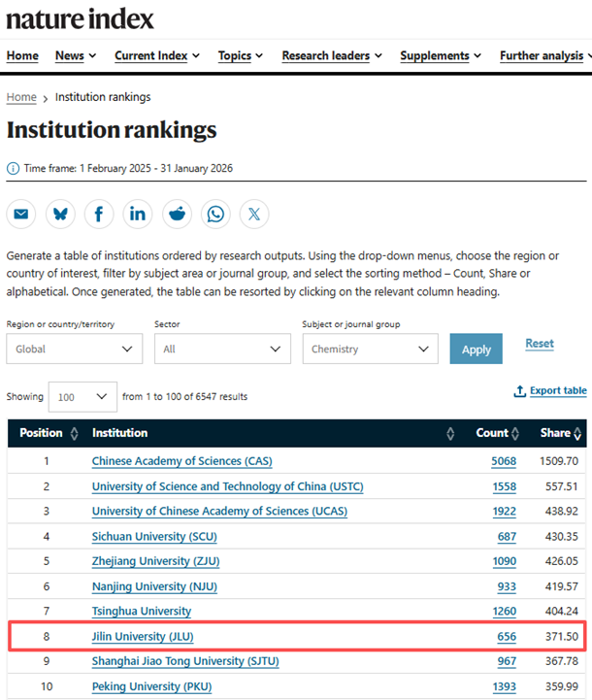Viewport: 592px width, 700px height.
Task: Expand the Supplements menu
Action: click(x=441, y=55)
